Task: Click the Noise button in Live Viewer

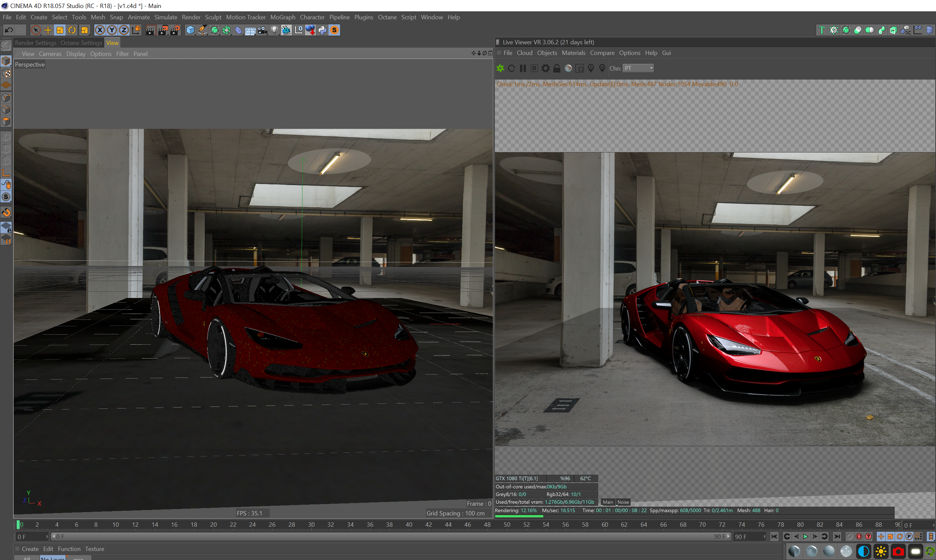Action: pyautogui.click(x=623, y=502)
